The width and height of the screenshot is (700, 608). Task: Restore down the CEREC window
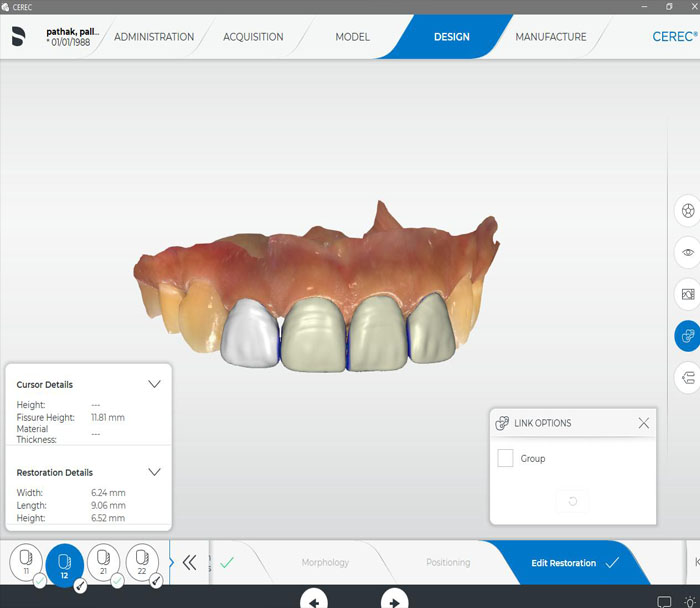coord(669,7)
